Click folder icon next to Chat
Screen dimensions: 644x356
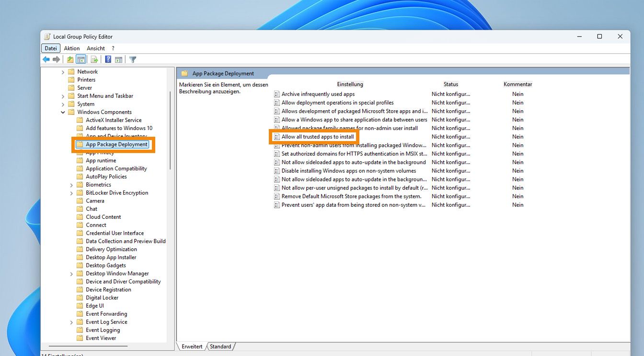80,209
